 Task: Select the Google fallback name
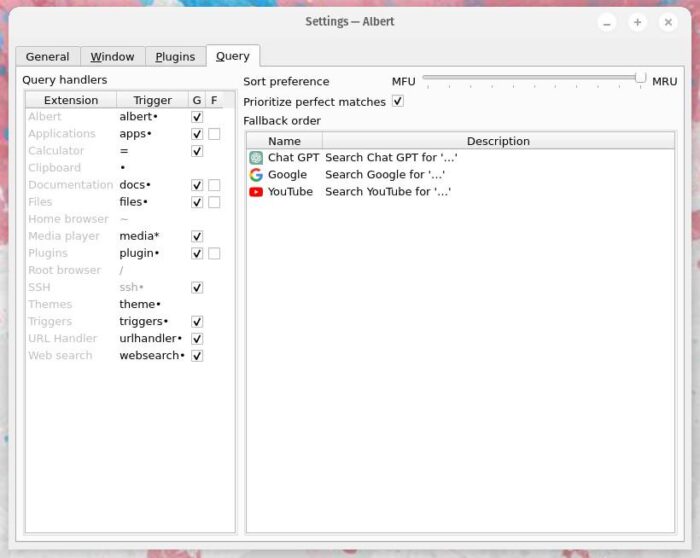tap(288, 175)
